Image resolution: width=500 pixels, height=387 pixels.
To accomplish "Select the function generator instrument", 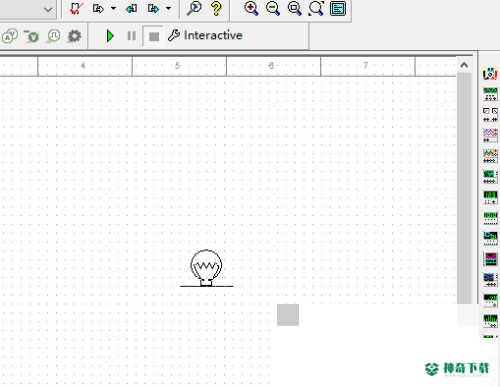I will pos(490,94).
